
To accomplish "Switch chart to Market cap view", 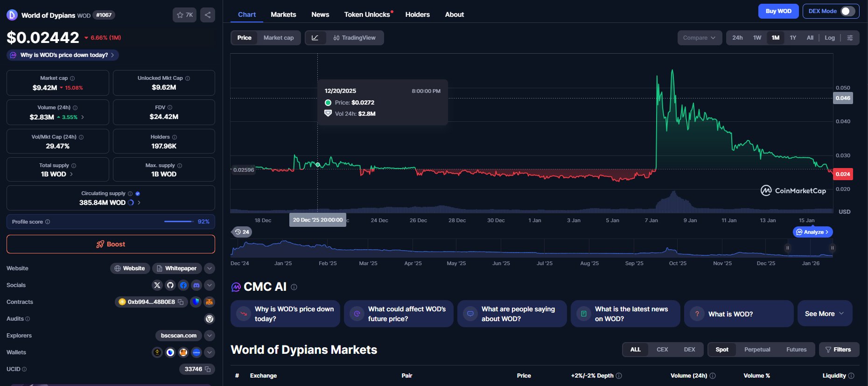I will click(278, 38).
